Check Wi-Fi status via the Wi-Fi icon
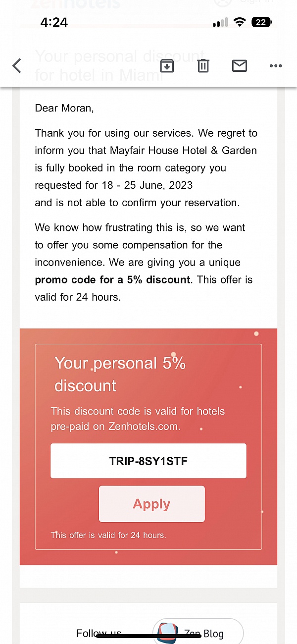The width and height of the screenshot is (297, 644). click(240, 22)
